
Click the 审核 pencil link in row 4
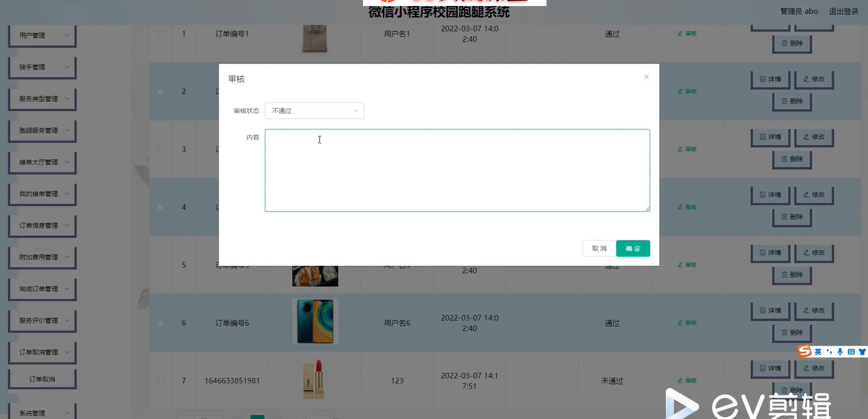[687, 207]
